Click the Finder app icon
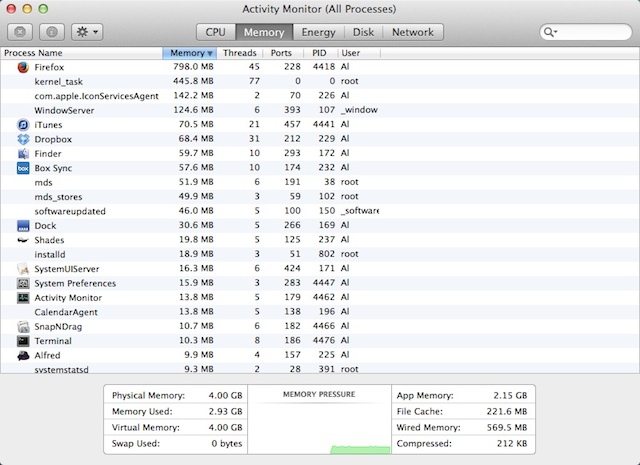Image resolution: width=640 pixels, height=465 pixels. coord(23,154)
